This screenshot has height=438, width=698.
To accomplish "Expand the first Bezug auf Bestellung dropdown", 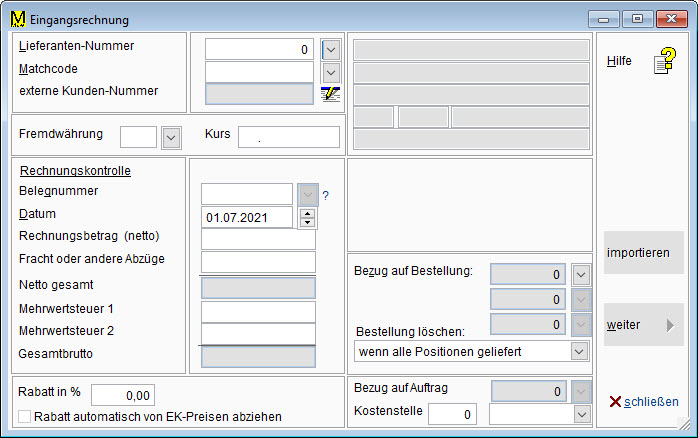I will tap(582, 274).
